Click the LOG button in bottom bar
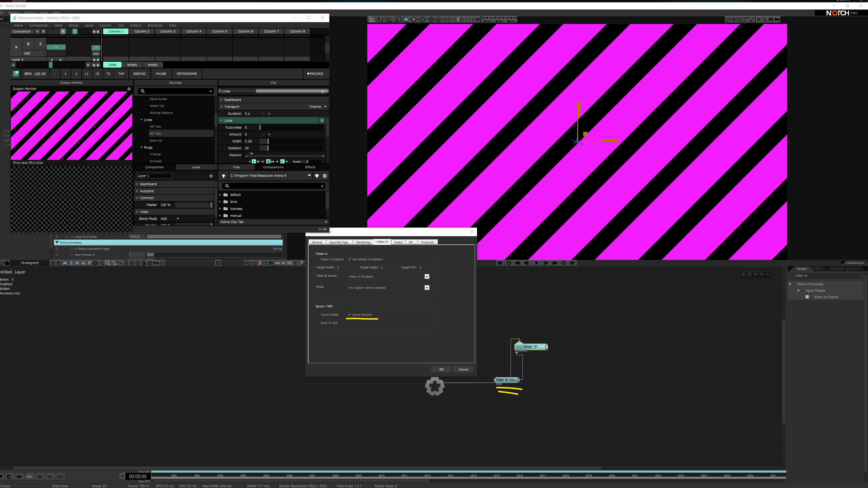This screenshot has width=868, height=488. coord(60,476)
